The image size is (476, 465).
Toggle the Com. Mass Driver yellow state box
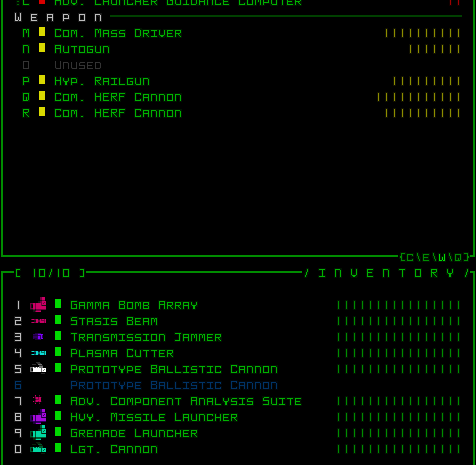(x=42, y=32)
